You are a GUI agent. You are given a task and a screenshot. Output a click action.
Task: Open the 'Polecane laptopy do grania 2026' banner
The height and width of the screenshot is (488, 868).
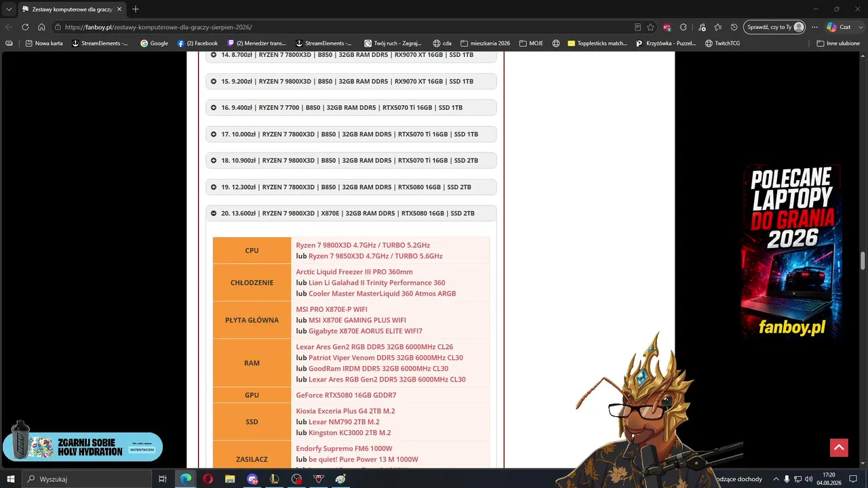point(791,251)
